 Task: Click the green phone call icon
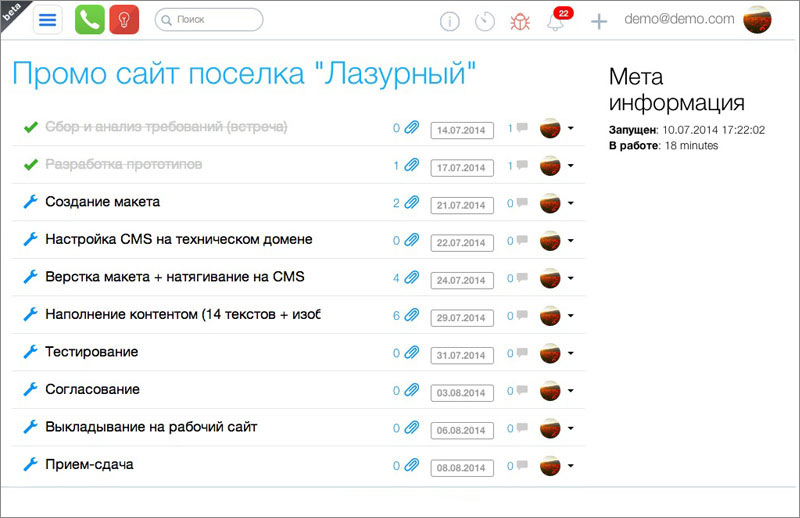click(89, 20)
